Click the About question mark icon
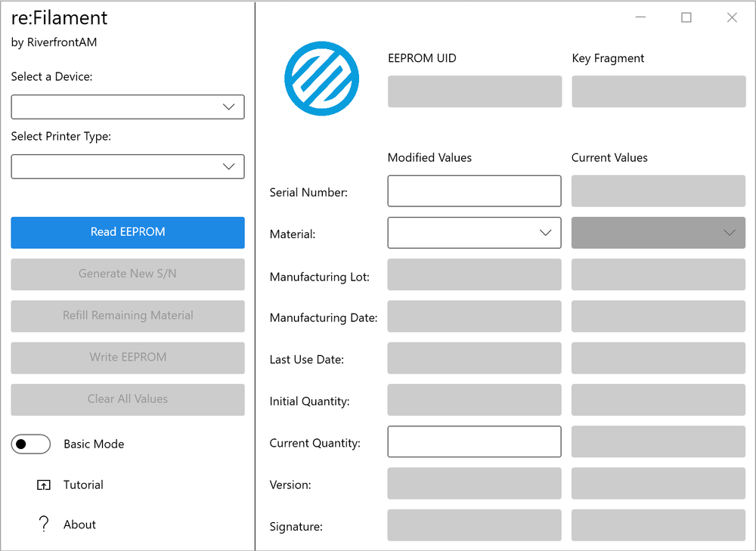This screenshot has height=551, width=756. point(44,525)
